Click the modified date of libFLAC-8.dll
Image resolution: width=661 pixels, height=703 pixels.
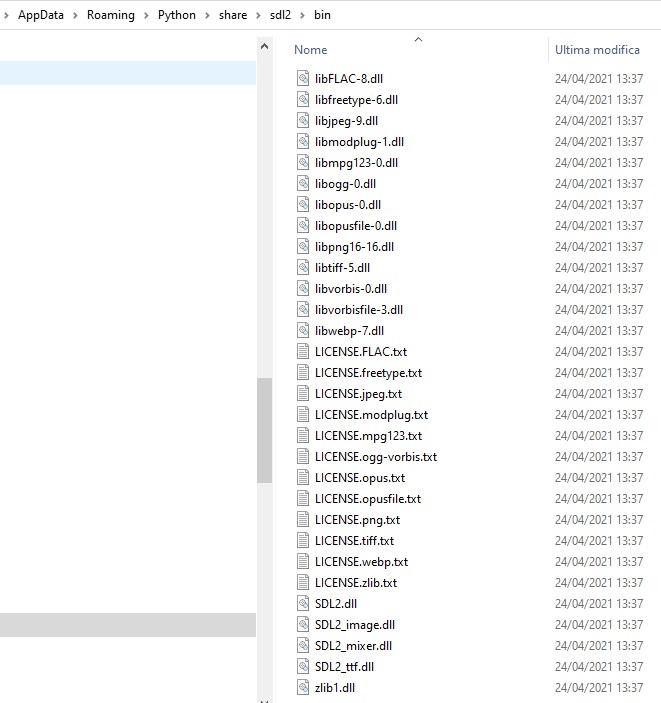pyautogui.click(x=599, y=78)
